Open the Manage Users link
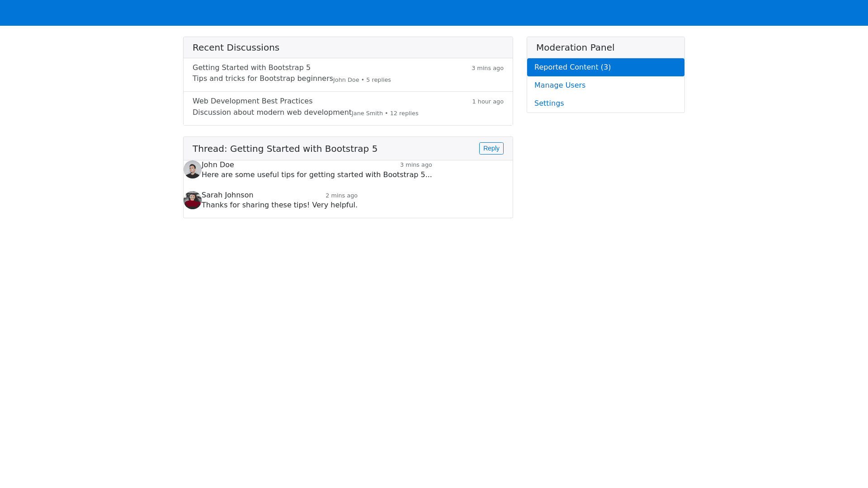This screenshot has height=488, width=868. click(560, 85)
